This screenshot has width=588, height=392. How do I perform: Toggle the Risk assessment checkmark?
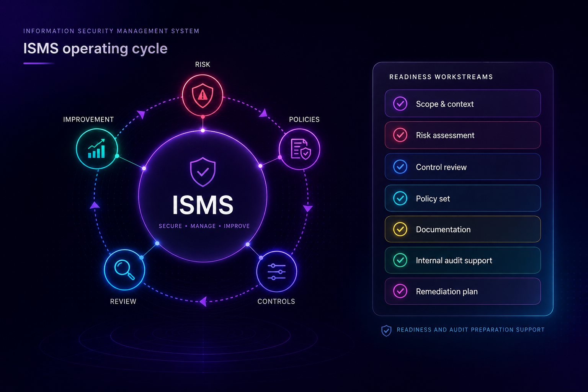tap(400, 135)
